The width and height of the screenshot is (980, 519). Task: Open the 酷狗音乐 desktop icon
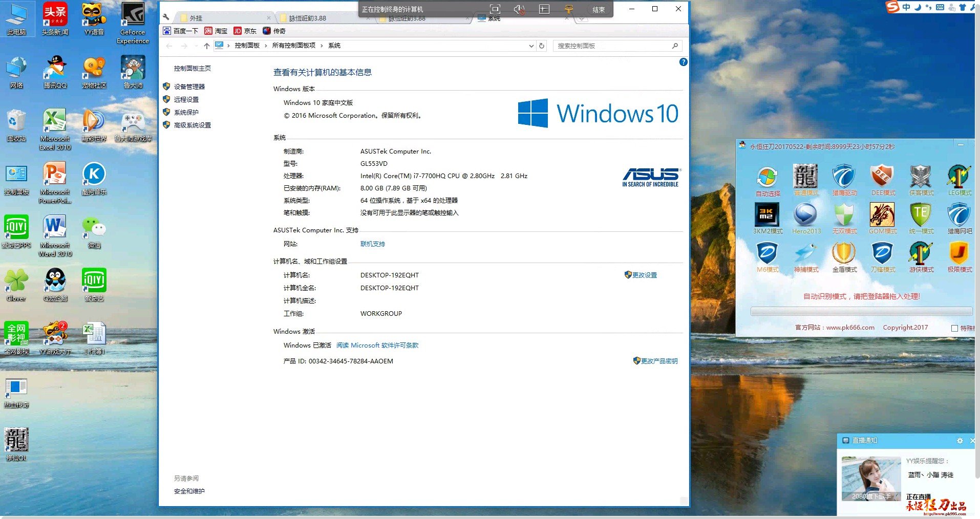point(94,179)
